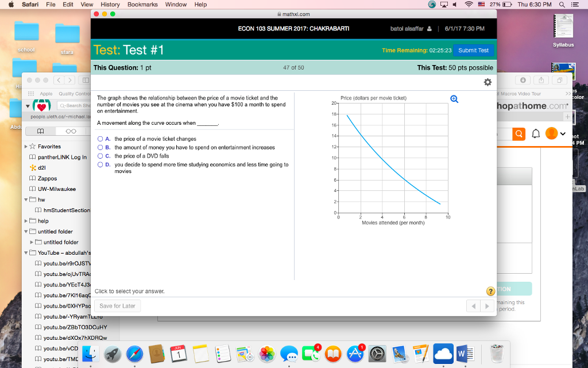Open Microsoft Word from the Dock
This screenshot has width=588, height=368.
coord(465,354)
